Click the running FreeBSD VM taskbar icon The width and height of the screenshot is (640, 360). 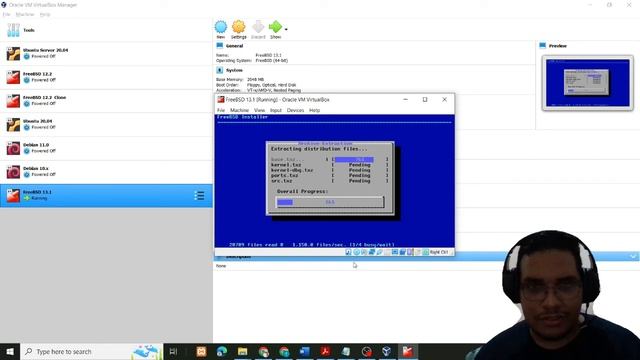click(407, 351)
